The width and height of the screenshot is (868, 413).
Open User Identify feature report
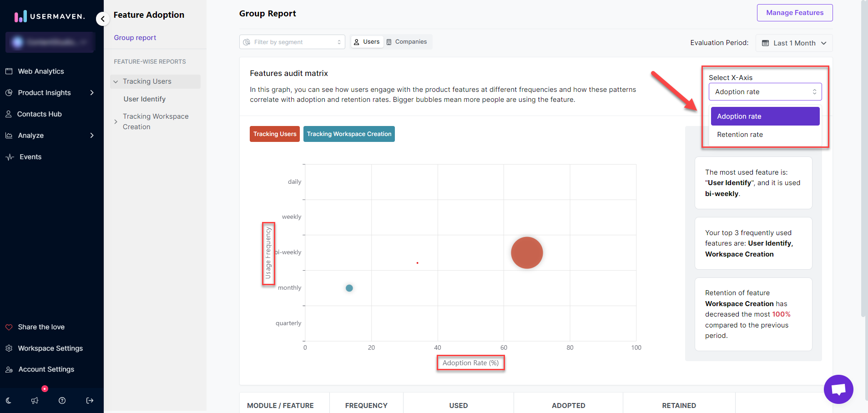pyautogui.click(x=144, y=99)
